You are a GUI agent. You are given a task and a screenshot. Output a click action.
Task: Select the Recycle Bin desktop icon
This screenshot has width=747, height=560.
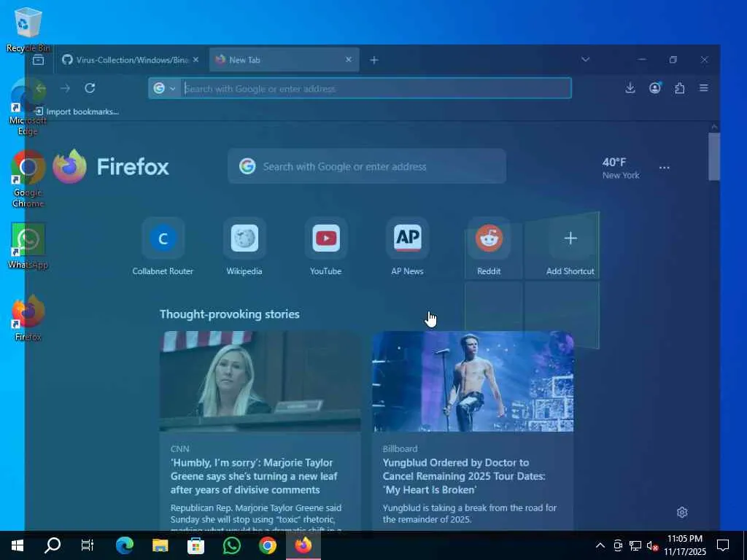point(28,29)
